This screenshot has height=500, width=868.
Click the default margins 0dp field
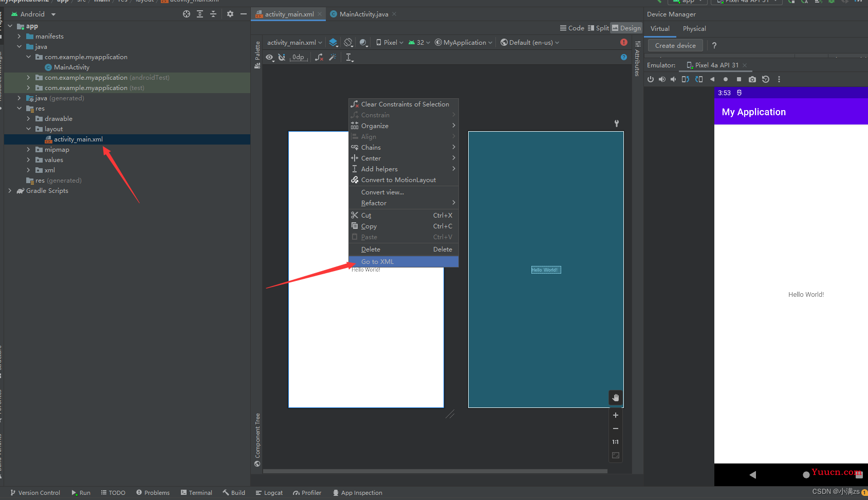click(x=299, y=57)
